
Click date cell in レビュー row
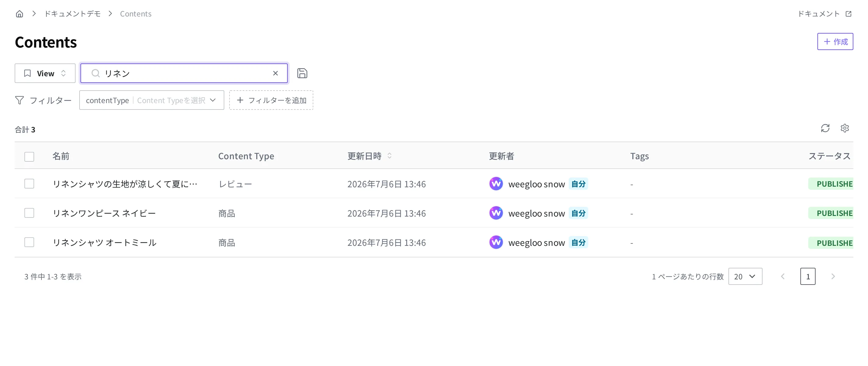pyautogui.click(x=386, y=184)
